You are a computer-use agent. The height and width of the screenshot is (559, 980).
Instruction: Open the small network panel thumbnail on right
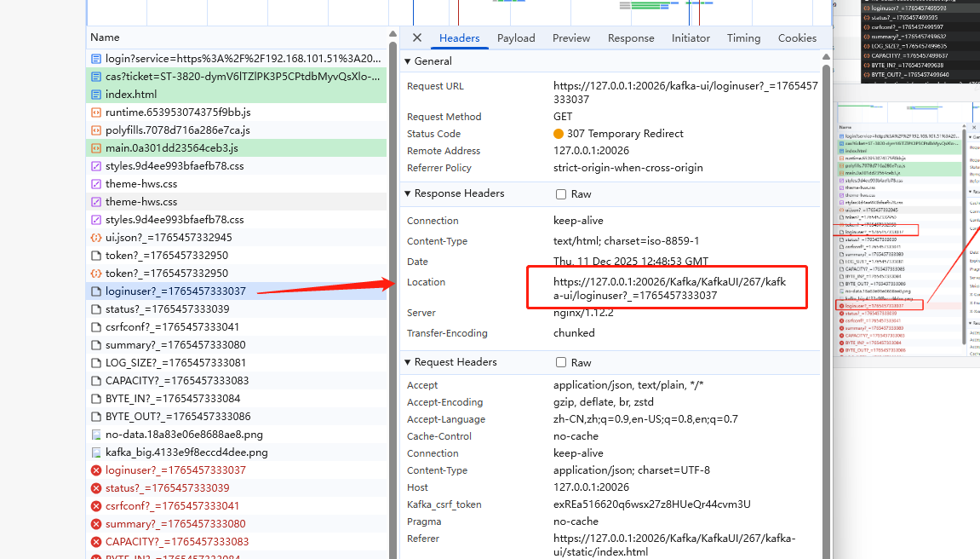point(906,231)
